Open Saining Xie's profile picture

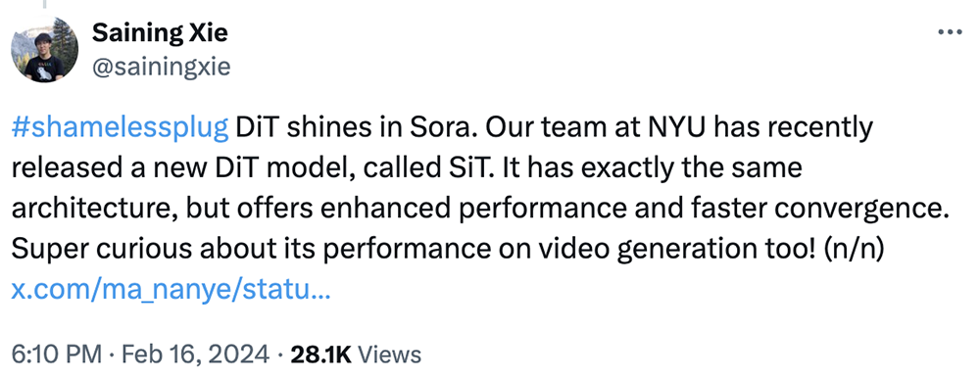[45, 49]
